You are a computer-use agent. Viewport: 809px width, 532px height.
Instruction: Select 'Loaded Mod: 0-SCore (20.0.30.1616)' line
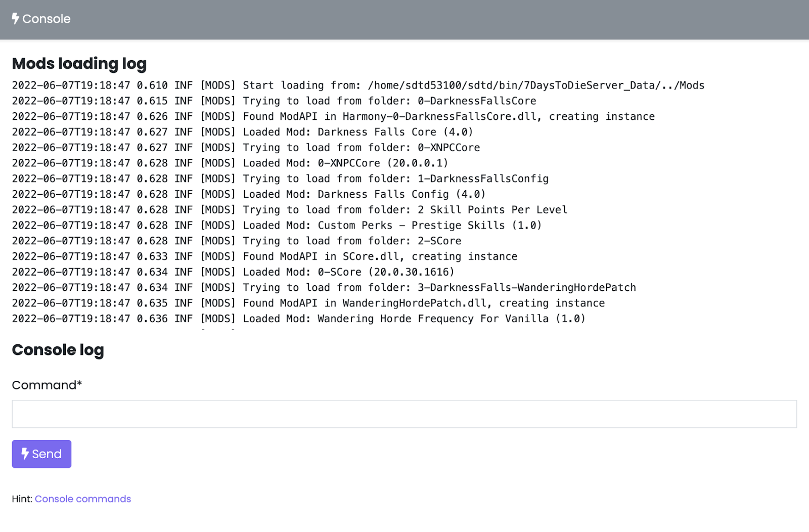pos(233,272)
